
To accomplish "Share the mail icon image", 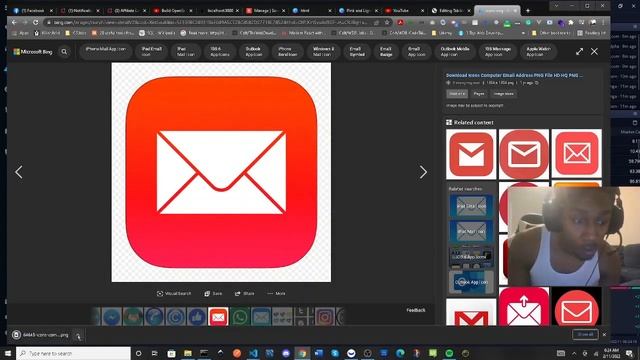I will tap(244, 293).
